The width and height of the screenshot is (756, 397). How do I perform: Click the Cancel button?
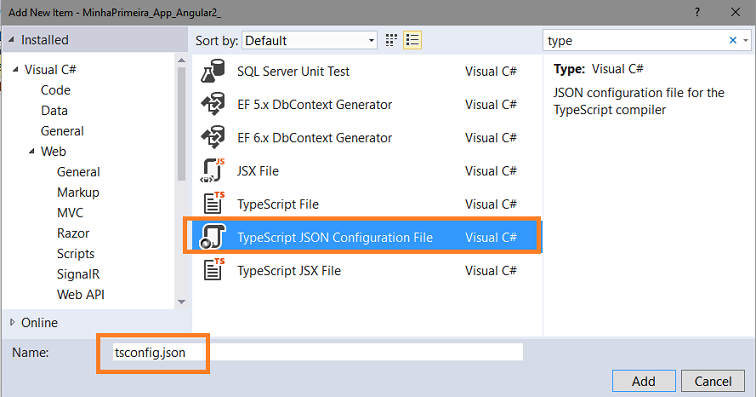point(713,381)
